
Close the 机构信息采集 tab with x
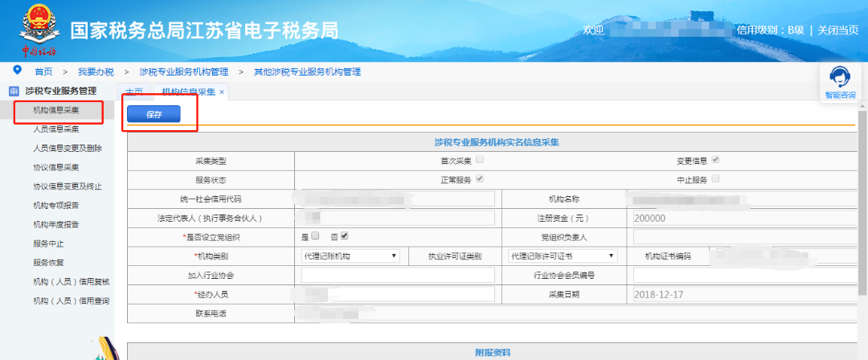click(222, 92)
